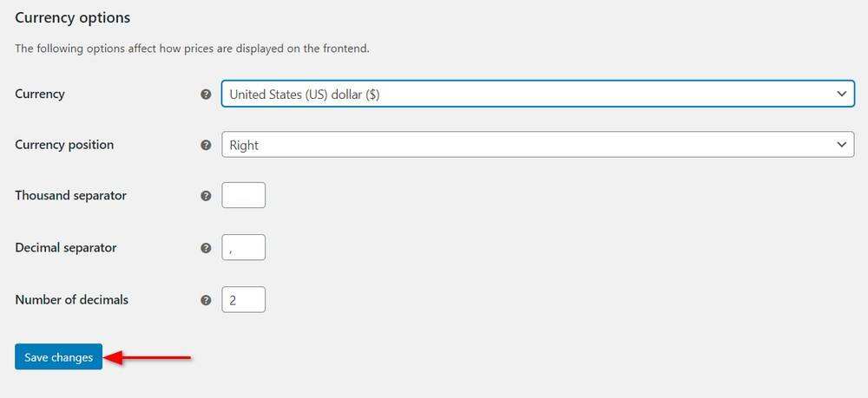This screenshot has width=868, height=398.
Task: Click the Number of decimals help icon
Action: pyautogui.click(x=206, y=300)
